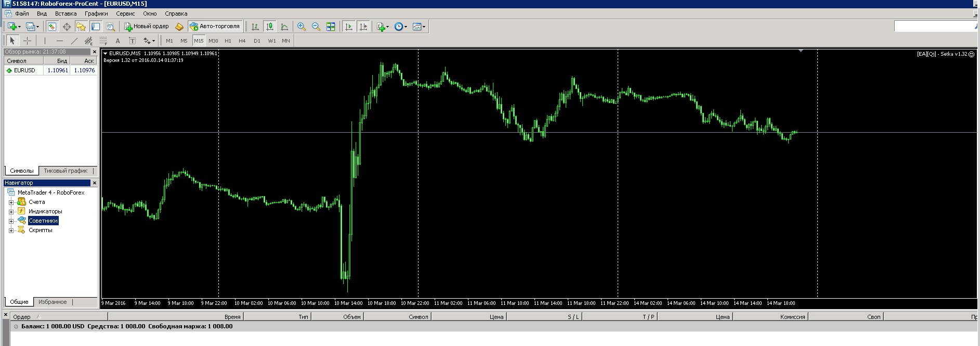Sort by the Ордер column header
980x346 pixels.
[x=58, y=316]
